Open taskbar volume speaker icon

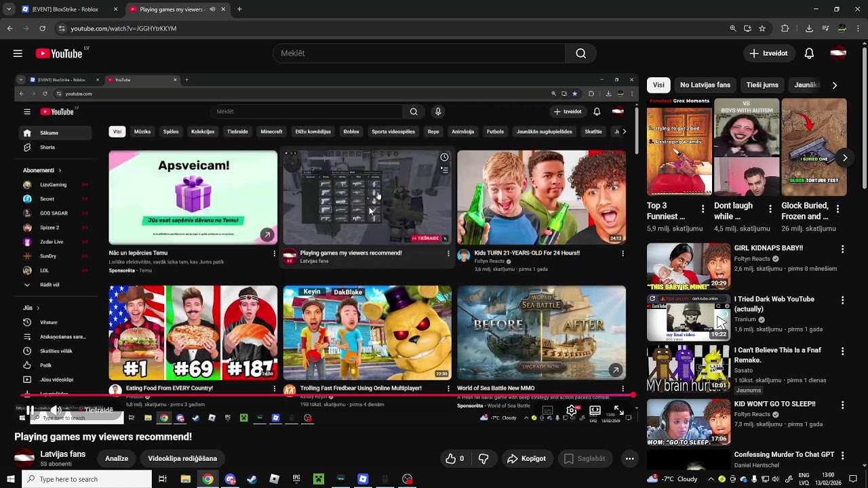pyautogui.click(x=775, y=479)
